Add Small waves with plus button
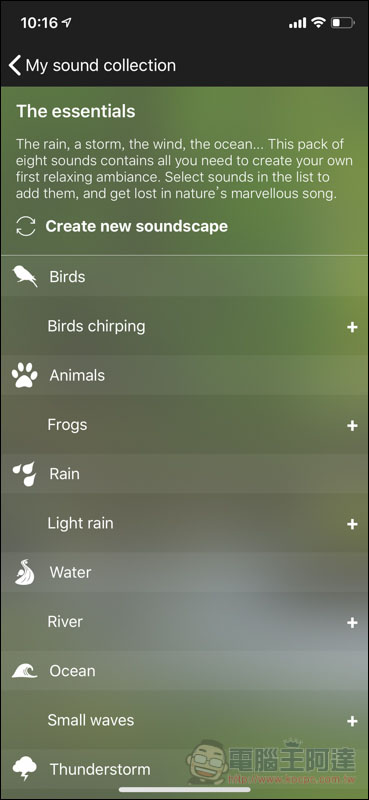 click(x=352, y=720)
